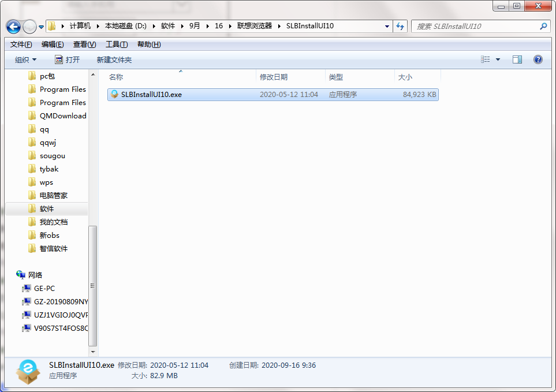The height and width of the screenshot is (392, 556).
Task: Click the refresh button beside address bar
Action: [x=400, y=26]
